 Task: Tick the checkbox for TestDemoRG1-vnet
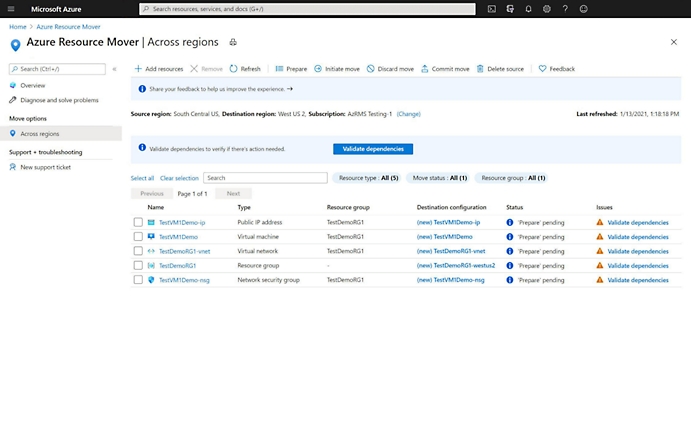point(138,251)
